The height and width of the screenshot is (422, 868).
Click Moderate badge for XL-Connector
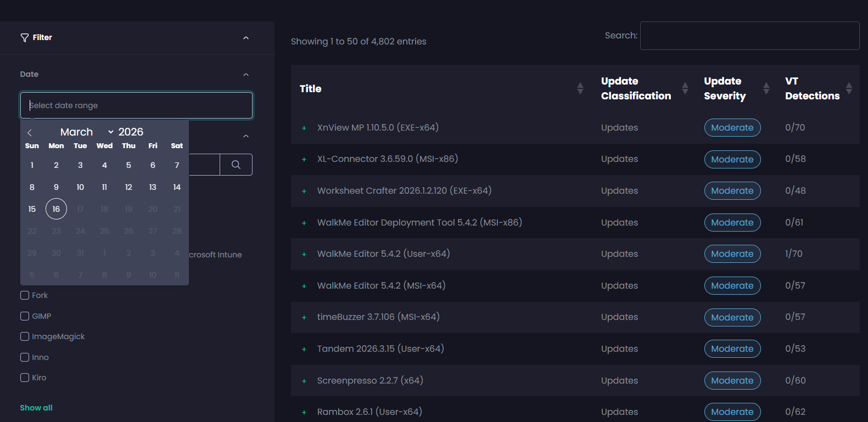(x=732, y=159)
